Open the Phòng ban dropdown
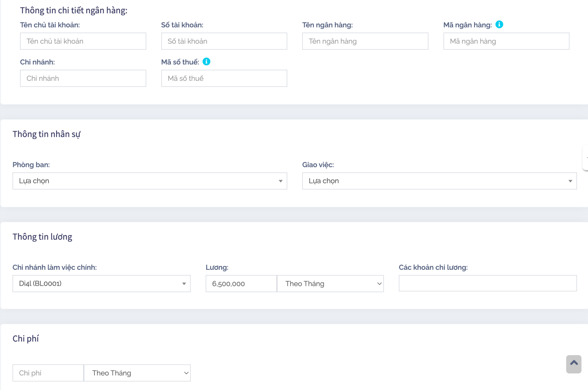The width and height of the screenshot is (588, 390). click(x=149, y=181)
